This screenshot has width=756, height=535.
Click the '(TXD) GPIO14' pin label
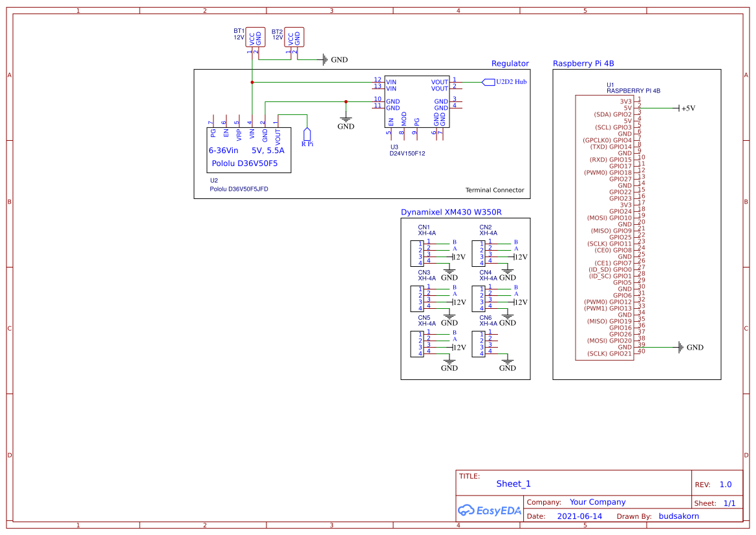[x=611, y=147]
